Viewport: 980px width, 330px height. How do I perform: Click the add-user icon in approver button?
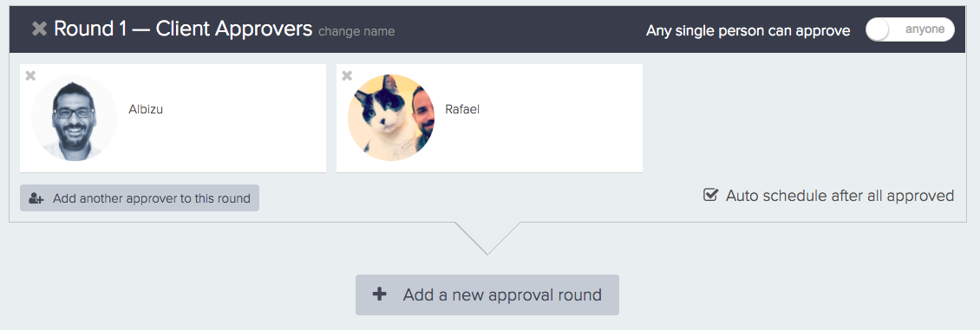pos(36,198)
